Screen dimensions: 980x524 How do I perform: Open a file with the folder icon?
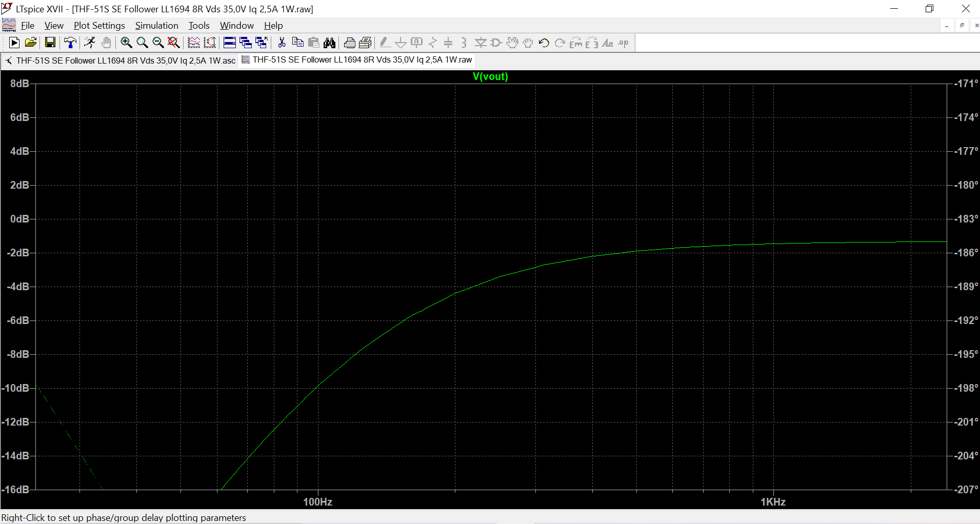pos(31,43)
